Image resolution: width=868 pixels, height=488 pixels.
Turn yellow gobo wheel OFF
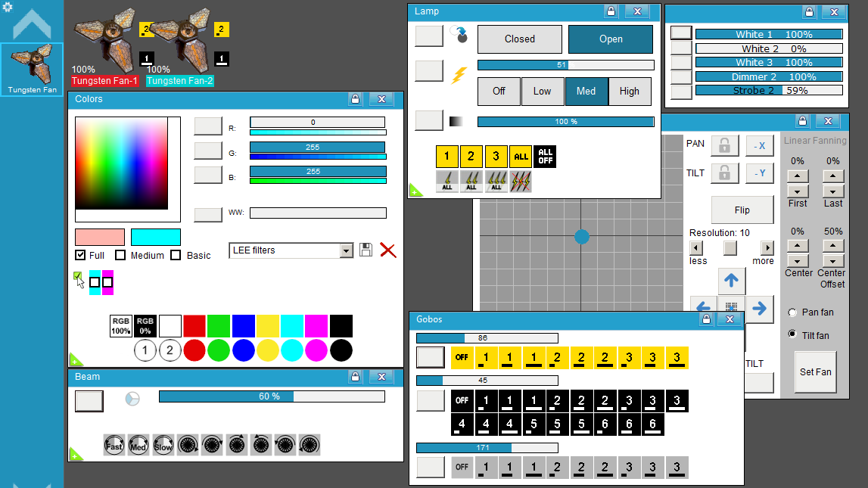462,357
